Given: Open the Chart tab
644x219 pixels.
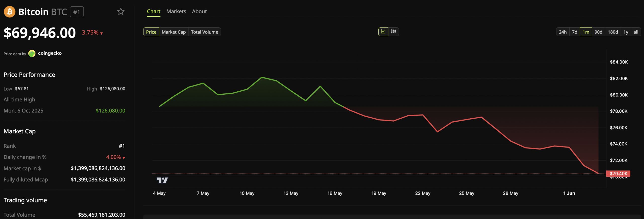Looking at the screenshot, I should [x=153, y=11].
